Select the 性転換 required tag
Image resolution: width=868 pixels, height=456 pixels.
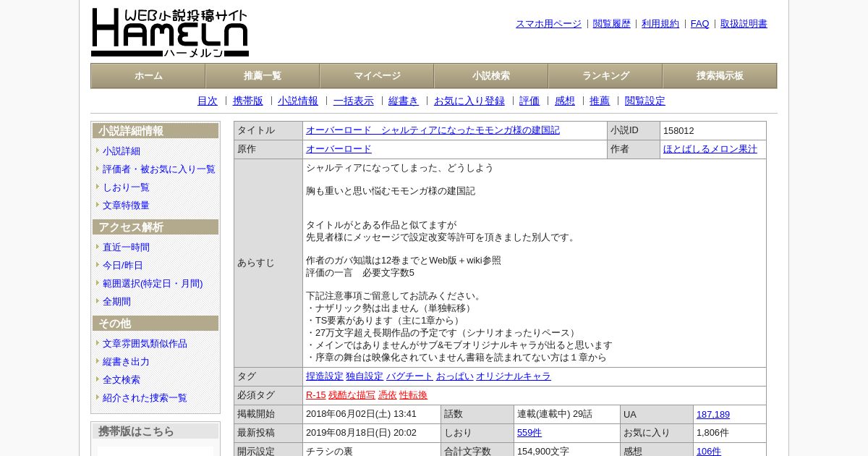coord(414,395)
